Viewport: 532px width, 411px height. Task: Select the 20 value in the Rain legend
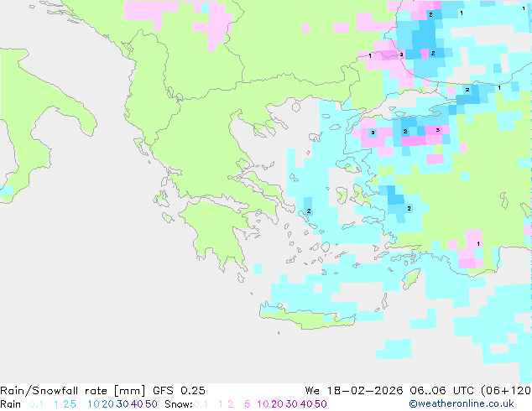point(107,404)
